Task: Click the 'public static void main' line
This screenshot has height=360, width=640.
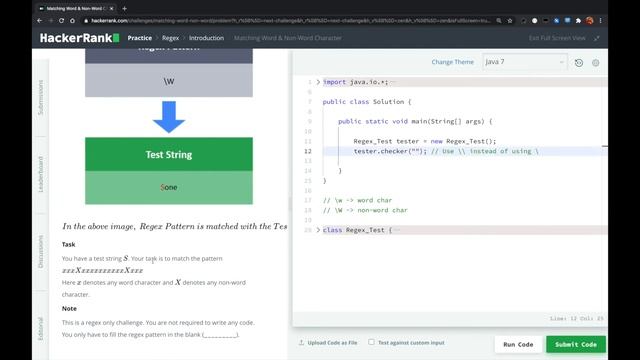Action: (x=415, y=122)
